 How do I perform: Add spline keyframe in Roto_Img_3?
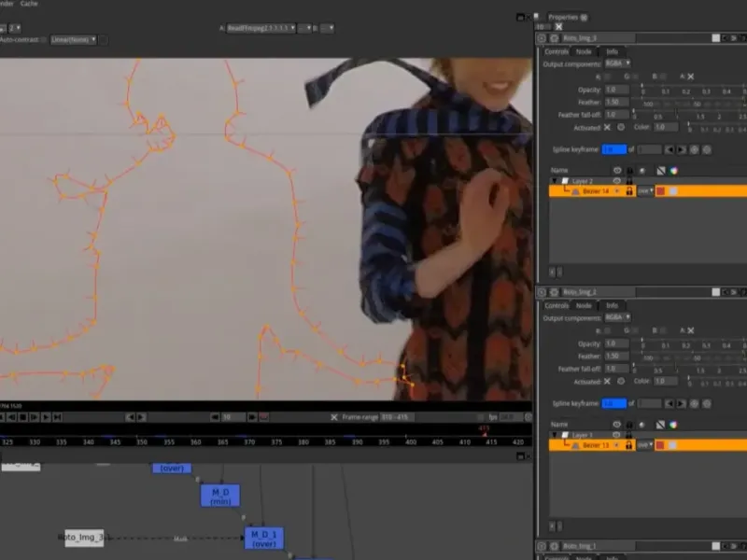click(694, 149)
